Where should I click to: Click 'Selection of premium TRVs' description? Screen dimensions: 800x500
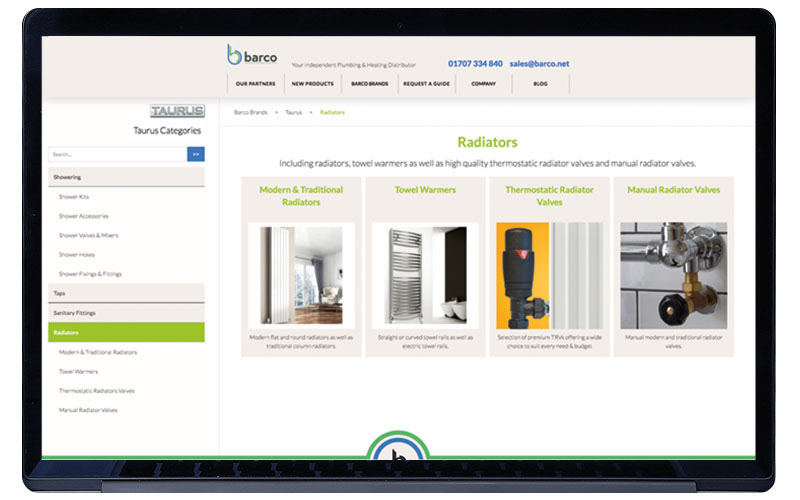pyautogui.click(x=549, y=342)
